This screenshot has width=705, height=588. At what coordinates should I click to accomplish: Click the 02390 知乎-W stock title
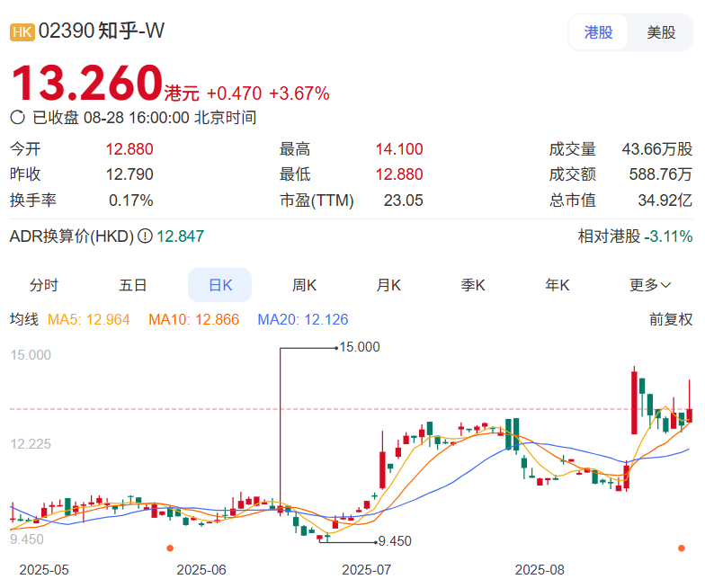click(x=102, y=31)
